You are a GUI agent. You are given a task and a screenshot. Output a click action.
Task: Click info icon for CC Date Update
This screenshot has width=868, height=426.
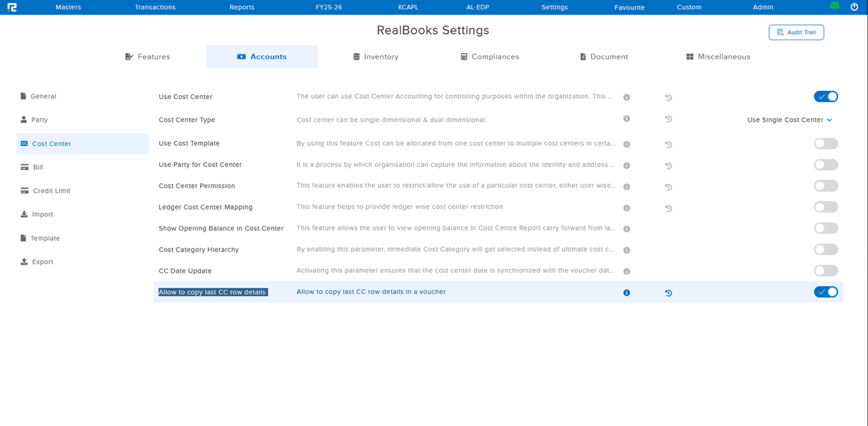[x=627, y=272]
